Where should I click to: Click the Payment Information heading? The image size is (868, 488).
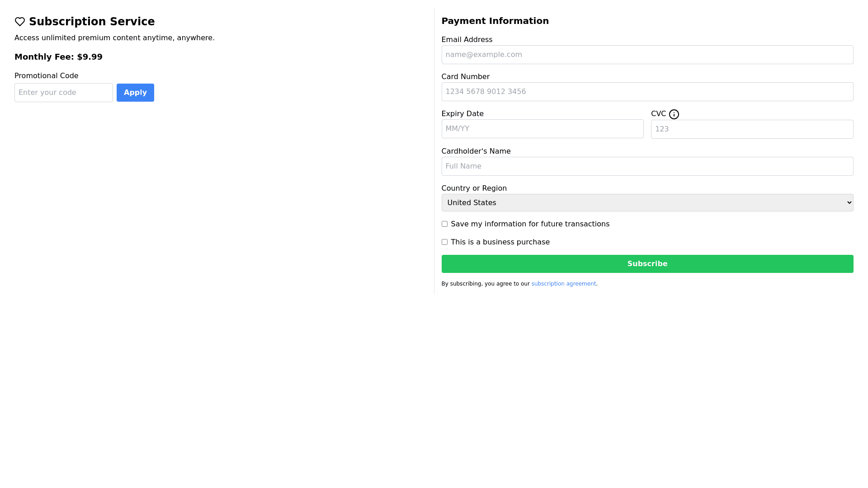[495, 21]
